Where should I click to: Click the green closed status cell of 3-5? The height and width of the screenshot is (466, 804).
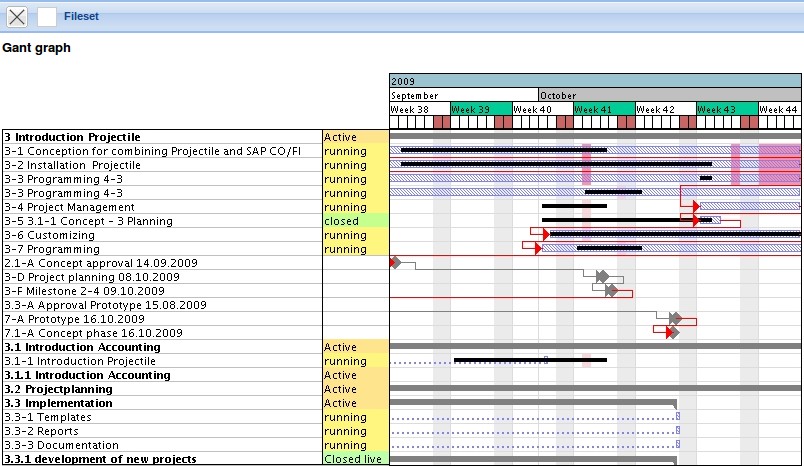pyautogui.click(x=355, y=221)
